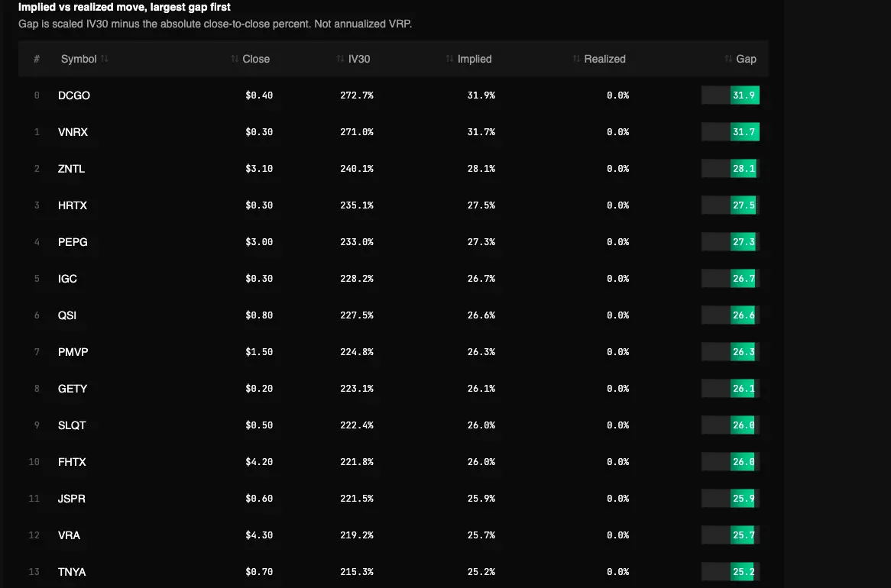Viewport: 891px width, 588px height.
Task: Select the ZNTL symbol
Action: [x=71, y=169]
